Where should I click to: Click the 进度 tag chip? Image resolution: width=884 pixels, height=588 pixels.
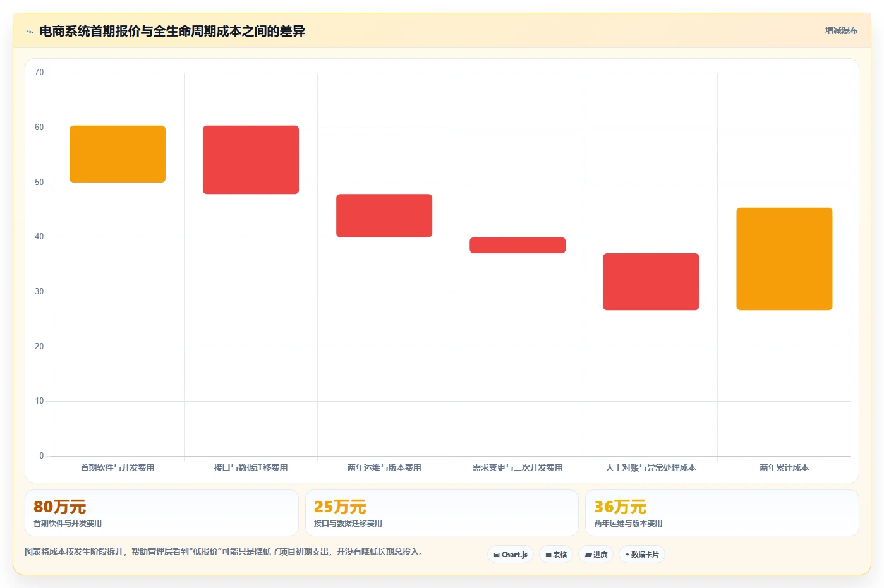click(596, 555)
